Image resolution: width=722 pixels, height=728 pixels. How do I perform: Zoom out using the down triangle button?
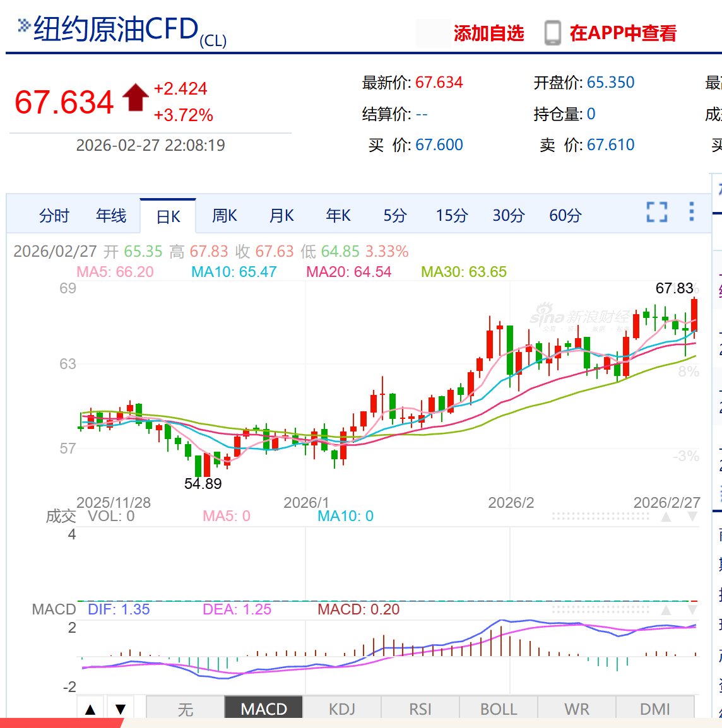click(x=121, y=708)
